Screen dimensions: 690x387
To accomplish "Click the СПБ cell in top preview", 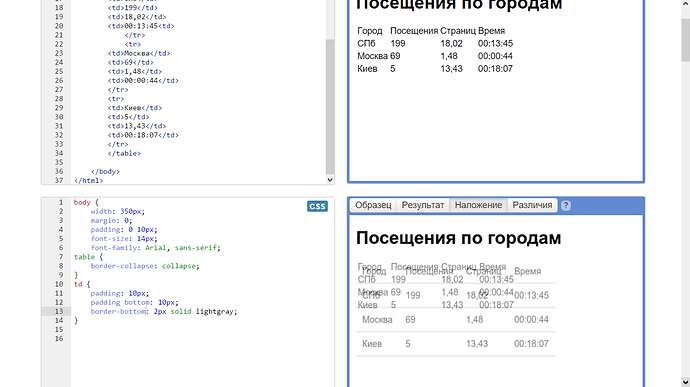I will coord(366,44).
